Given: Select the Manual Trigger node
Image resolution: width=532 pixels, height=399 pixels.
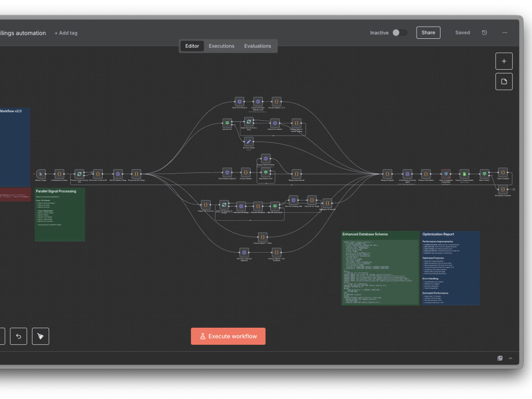Looking at the screenshot, I should click(x=41, y=174).
